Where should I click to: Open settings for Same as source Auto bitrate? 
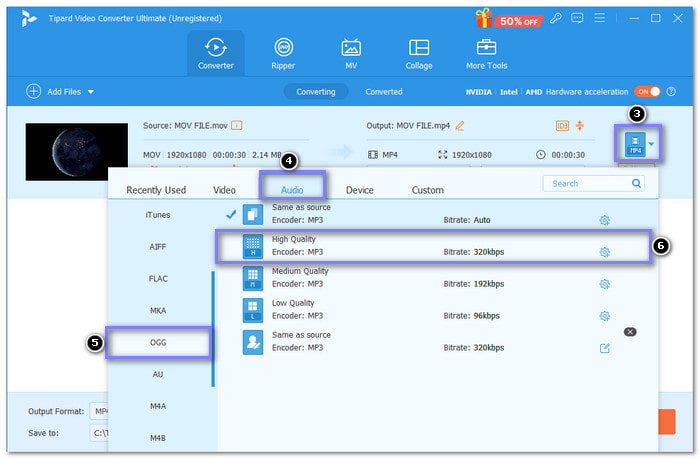pos(604,220)
